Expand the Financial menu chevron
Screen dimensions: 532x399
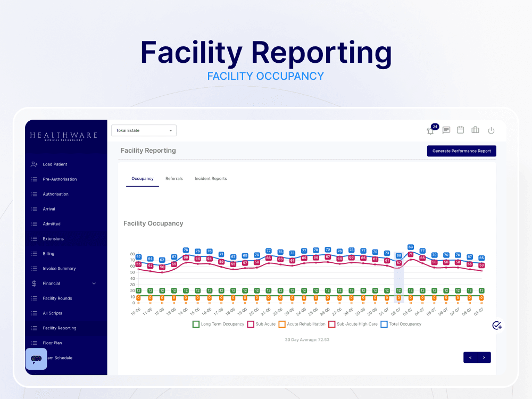pyautogui.click(x=94, y=284)
